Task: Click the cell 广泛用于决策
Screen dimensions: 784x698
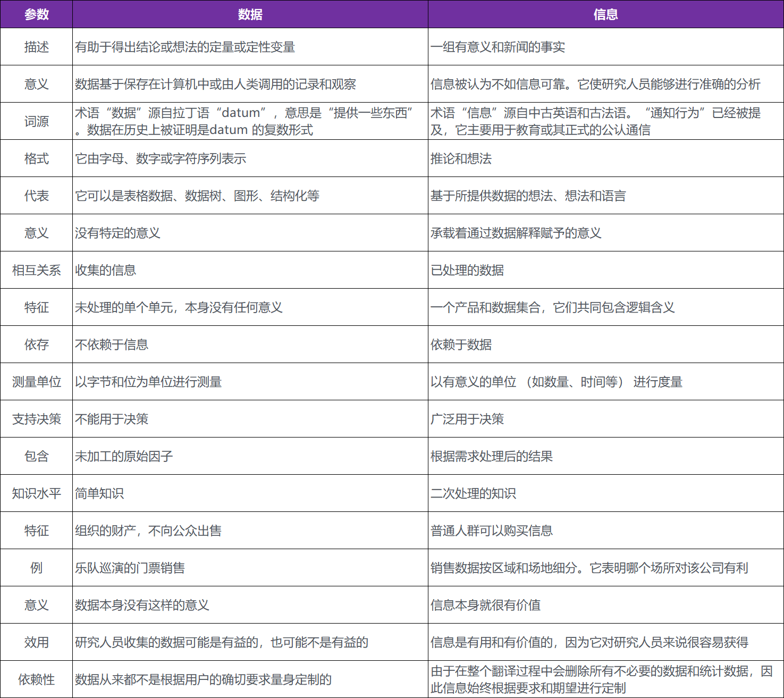Action: (467, 419)
